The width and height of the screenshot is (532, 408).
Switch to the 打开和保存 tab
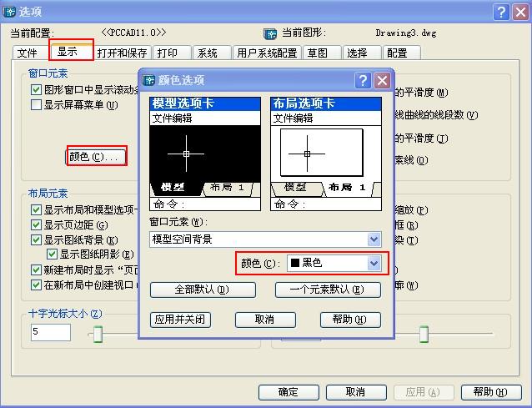(x=122, y=53)
